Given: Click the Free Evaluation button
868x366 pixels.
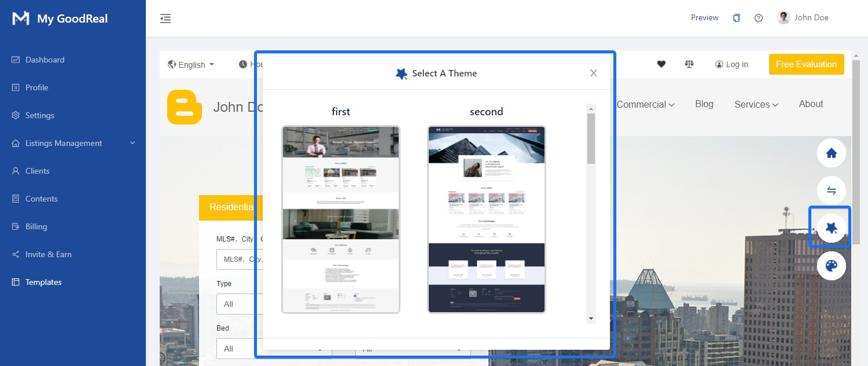Looking at the screenshot, I should click(x=806, y=64).
